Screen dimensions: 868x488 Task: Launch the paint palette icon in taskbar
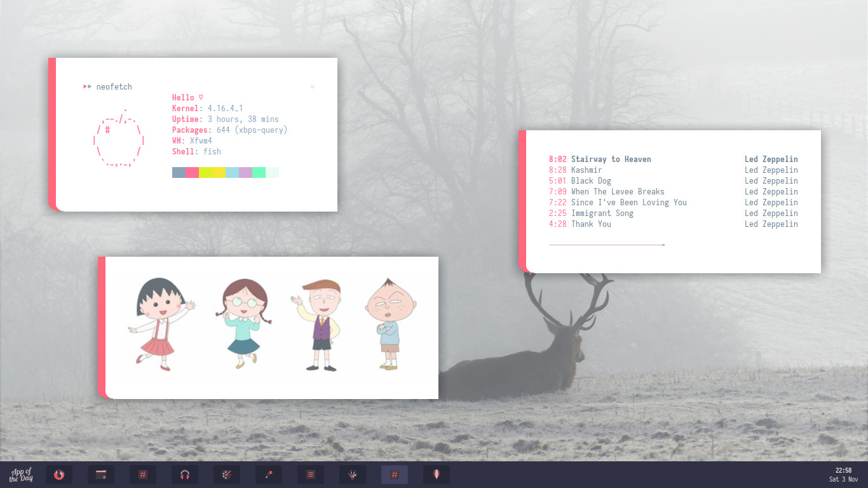point(227,475)
